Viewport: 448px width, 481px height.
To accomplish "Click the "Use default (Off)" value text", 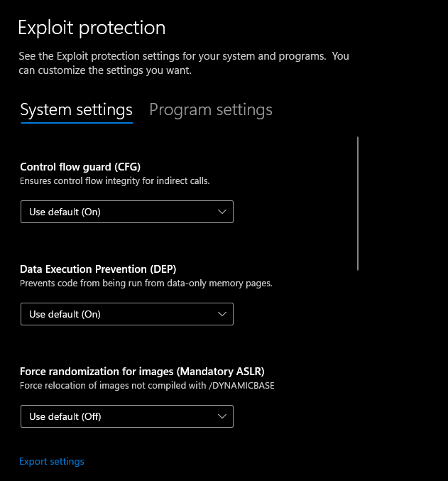I will (x=65, y=416).
